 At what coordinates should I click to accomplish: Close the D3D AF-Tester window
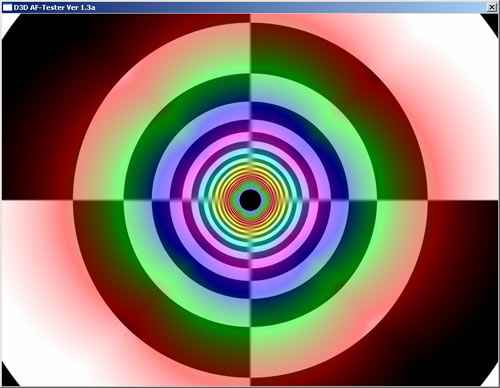tap(492, 7)
